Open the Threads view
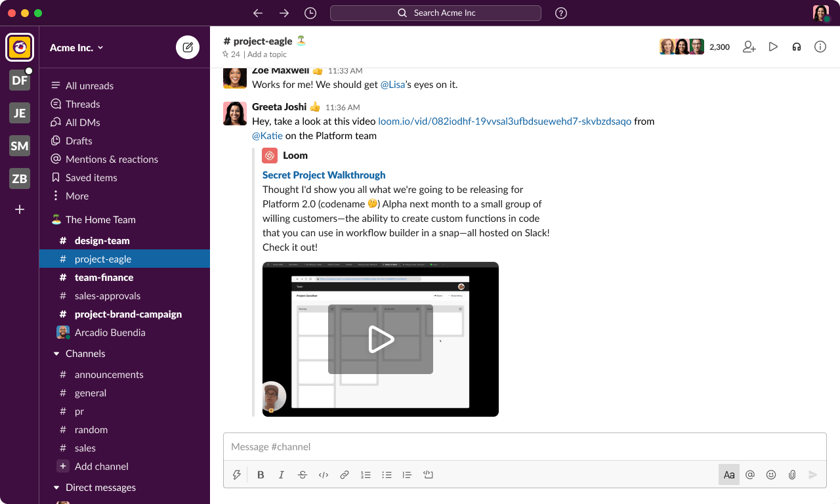This screenshot has height=504, width=840. 83,104
